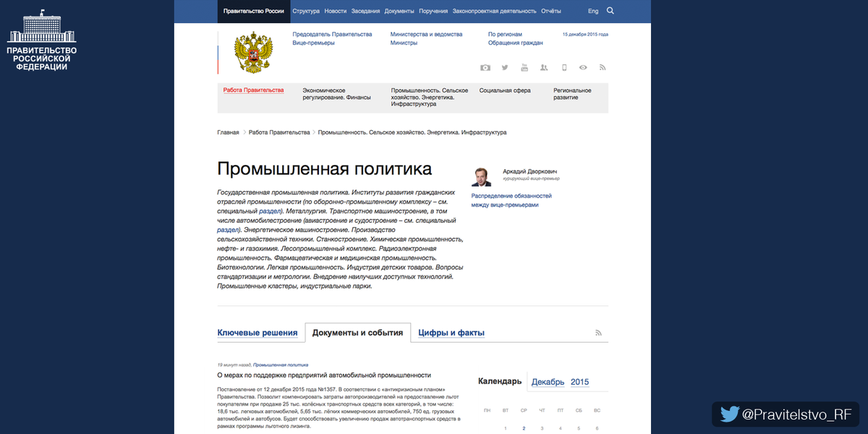Screen dimensions: 868x434
Task: Open the Поручения menu item
Action: point(433,12)
